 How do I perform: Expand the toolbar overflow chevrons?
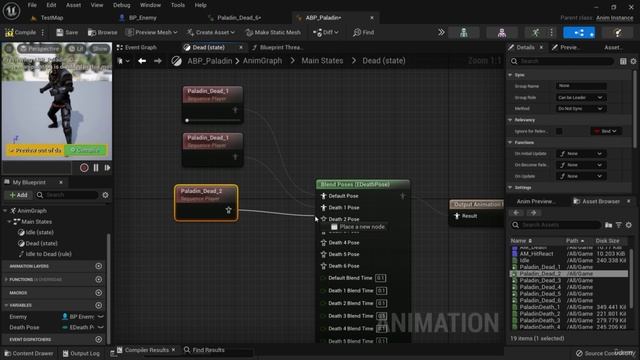(441, 32)
